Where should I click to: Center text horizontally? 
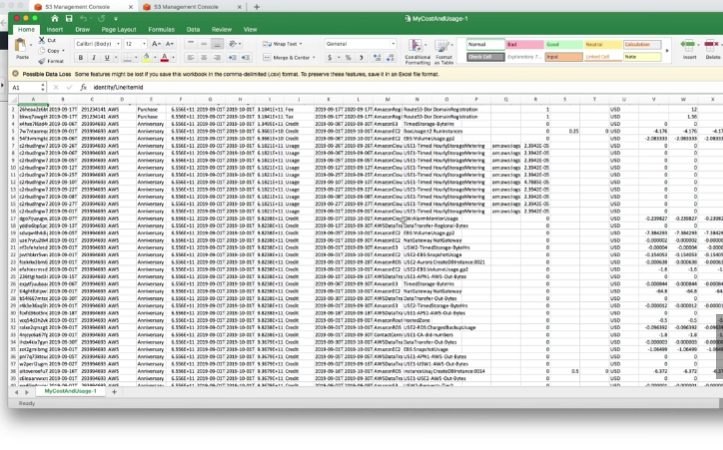pos(204,58)
